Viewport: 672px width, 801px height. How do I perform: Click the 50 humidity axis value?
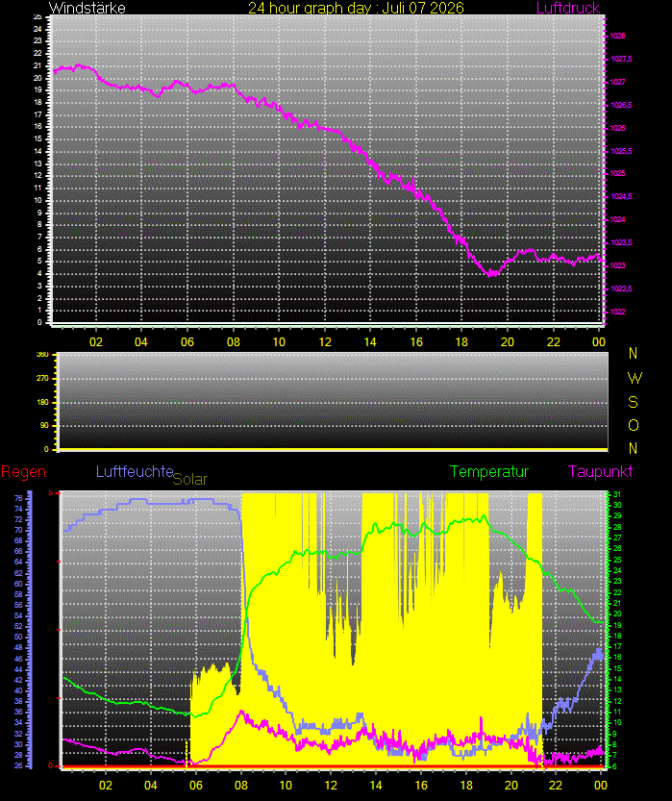(x=18, y=637)
